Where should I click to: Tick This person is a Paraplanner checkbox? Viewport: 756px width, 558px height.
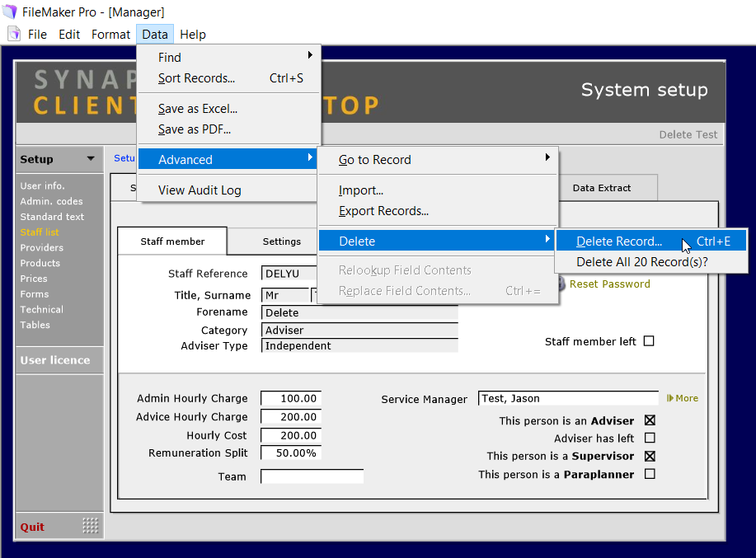click(x=650, y=474)
